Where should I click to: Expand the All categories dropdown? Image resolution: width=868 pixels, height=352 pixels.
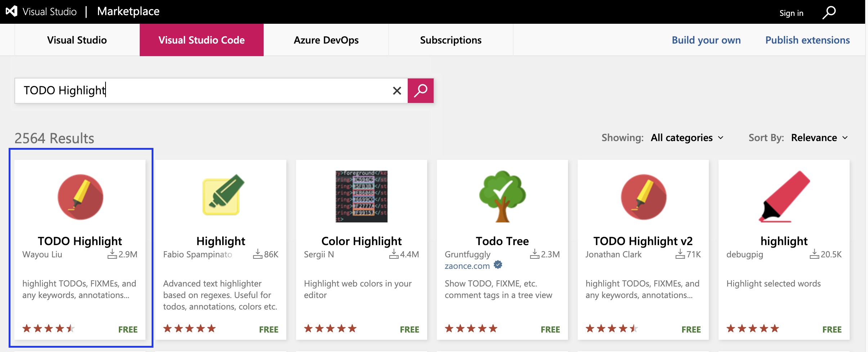[x=687, y=138]
